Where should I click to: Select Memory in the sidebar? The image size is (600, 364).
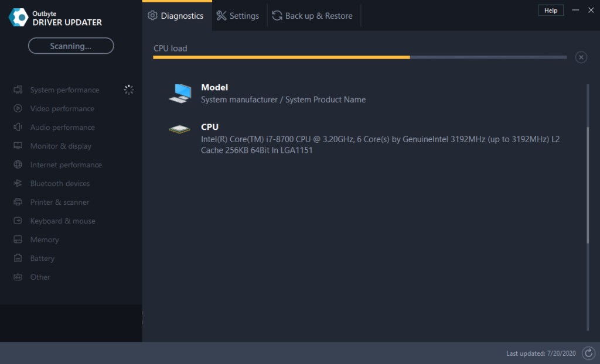[45, 240]
